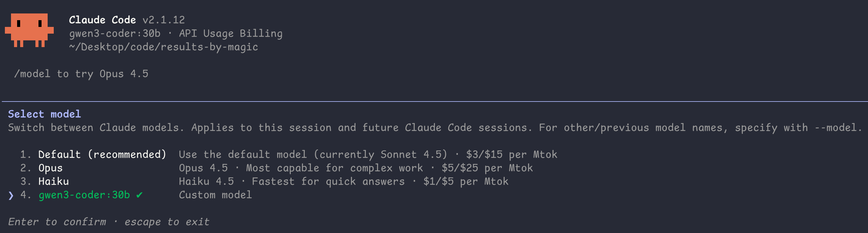This screenshot has height=233, width=868.
Task: Click the bold Claude Code title text
Action: click(102, 20)
